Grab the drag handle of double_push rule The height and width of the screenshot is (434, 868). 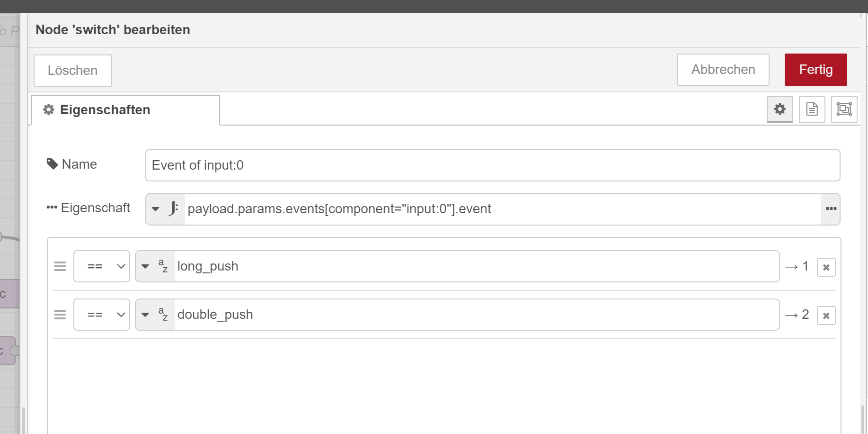coord(60,315)
